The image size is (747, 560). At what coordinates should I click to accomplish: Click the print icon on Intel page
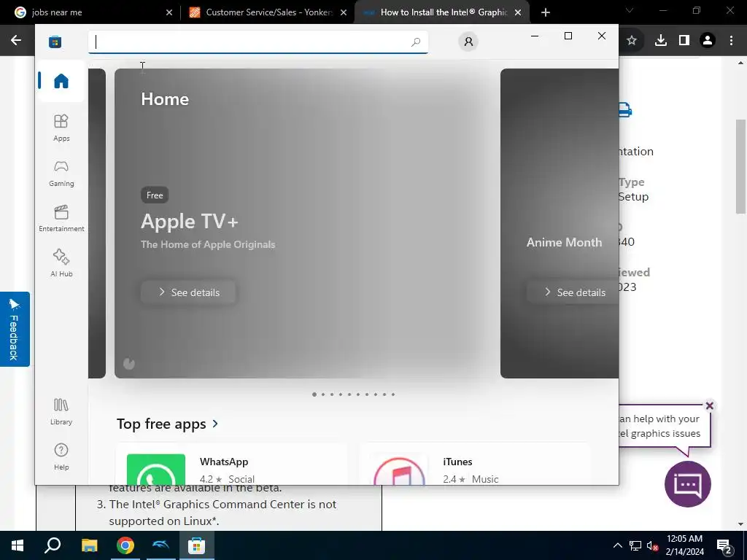click(x=625, y=110)
